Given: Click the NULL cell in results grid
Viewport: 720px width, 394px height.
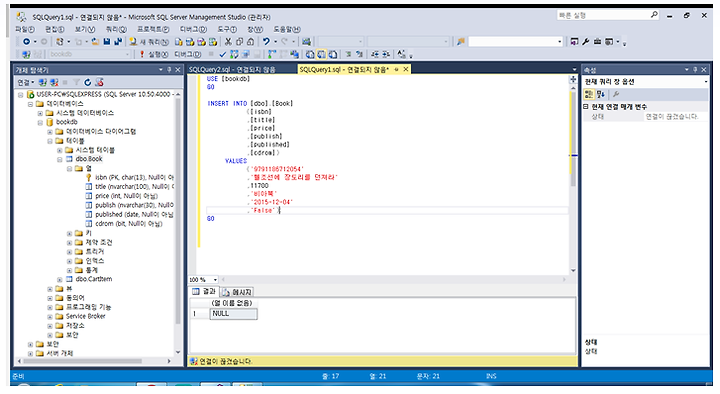Looking at the screenshot, I should tap(234, 314).
